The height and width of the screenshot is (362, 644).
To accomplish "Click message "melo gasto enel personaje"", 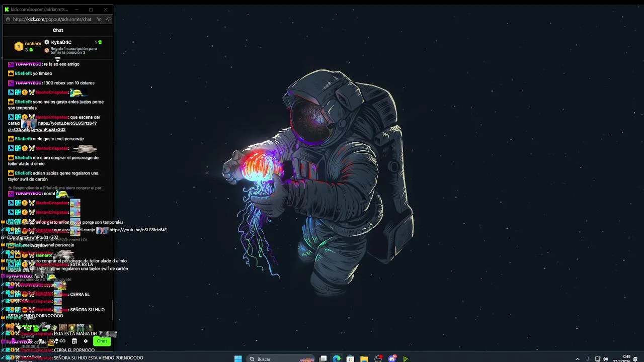I will [58, 139].
